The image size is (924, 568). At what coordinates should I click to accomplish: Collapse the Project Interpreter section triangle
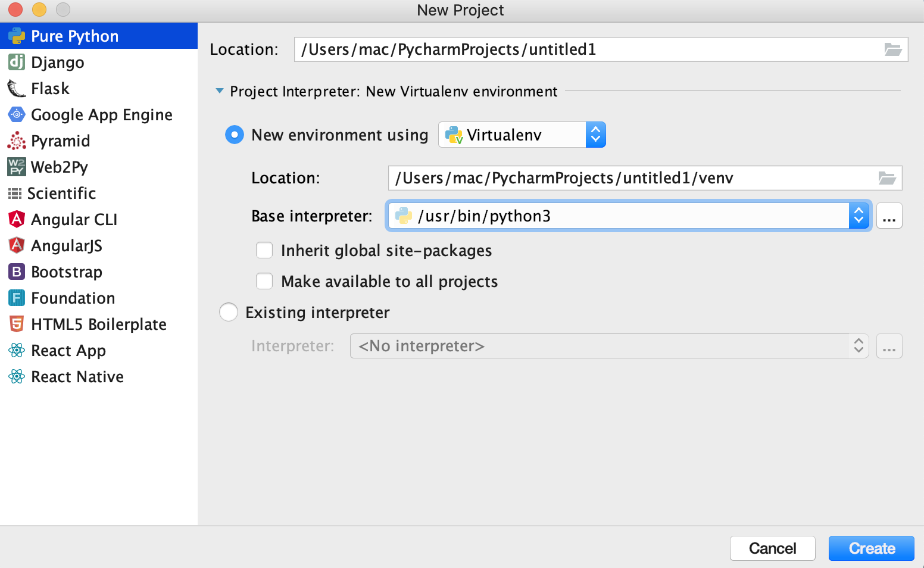pyautogui.click(x=220, y=91)
